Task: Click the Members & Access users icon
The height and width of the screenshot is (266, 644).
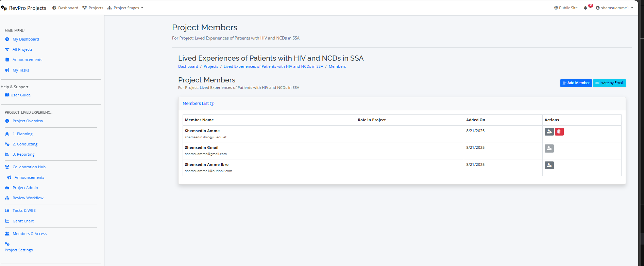Action: pos(7,234)
